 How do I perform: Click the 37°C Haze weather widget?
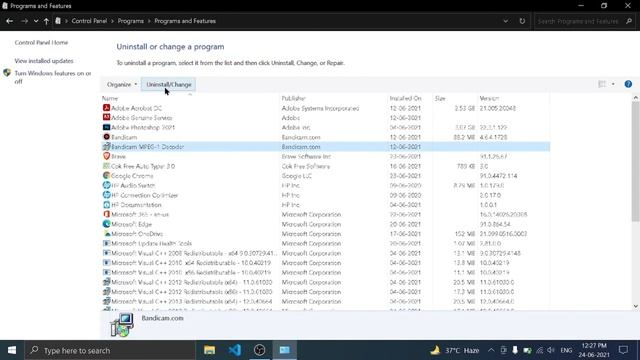[x=455, y=350]
